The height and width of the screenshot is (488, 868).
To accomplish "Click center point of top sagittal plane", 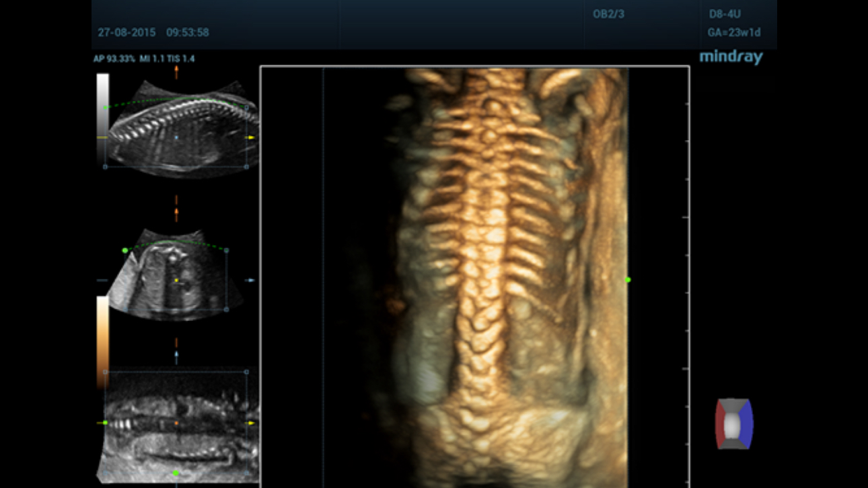I will [176, 137].
